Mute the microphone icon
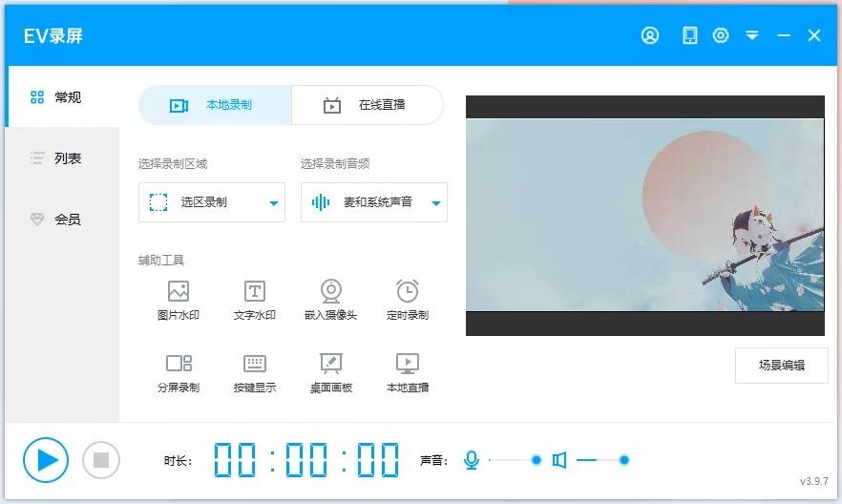The image size is (842, 504). 472,460
